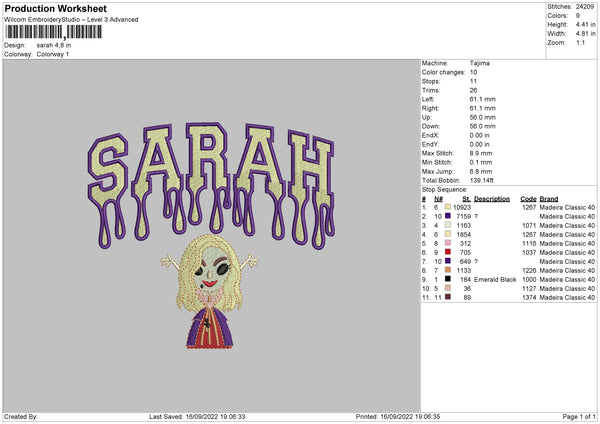Click the Brand column header
Screen dimensions: 600x424
click(549, 198)
